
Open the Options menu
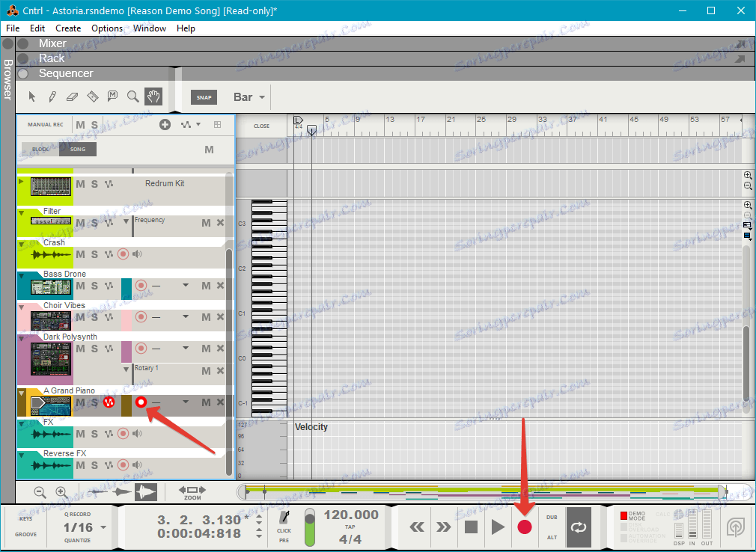pos(107,28)
